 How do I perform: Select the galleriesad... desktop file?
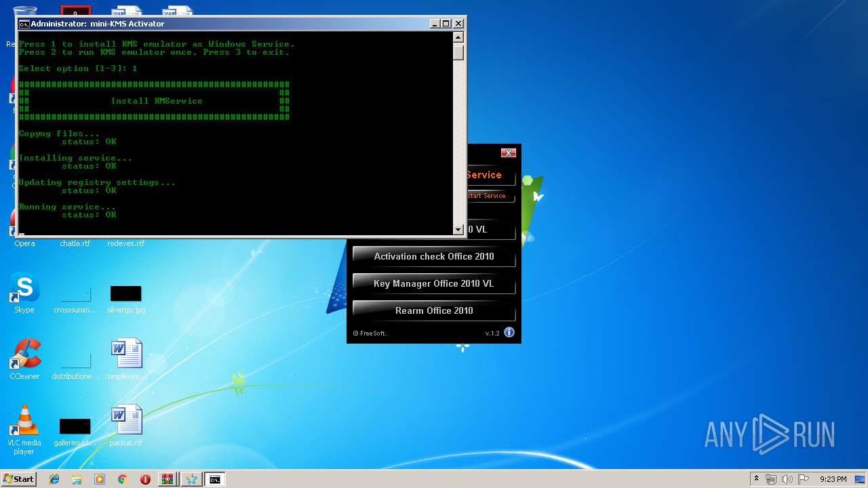point(75,430)
